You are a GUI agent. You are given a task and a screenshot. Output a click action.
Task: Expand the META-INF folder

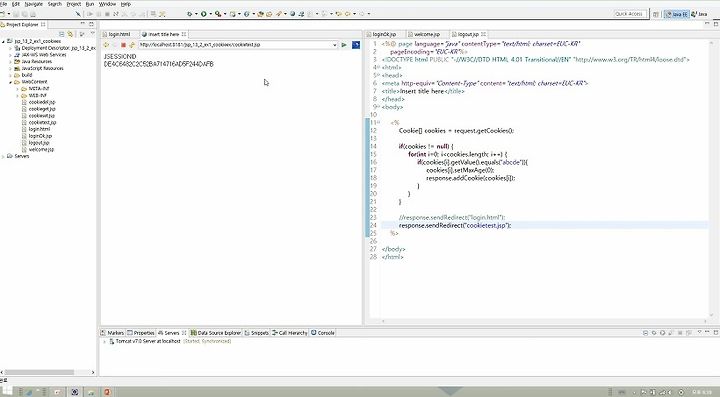tap(17, 89)
